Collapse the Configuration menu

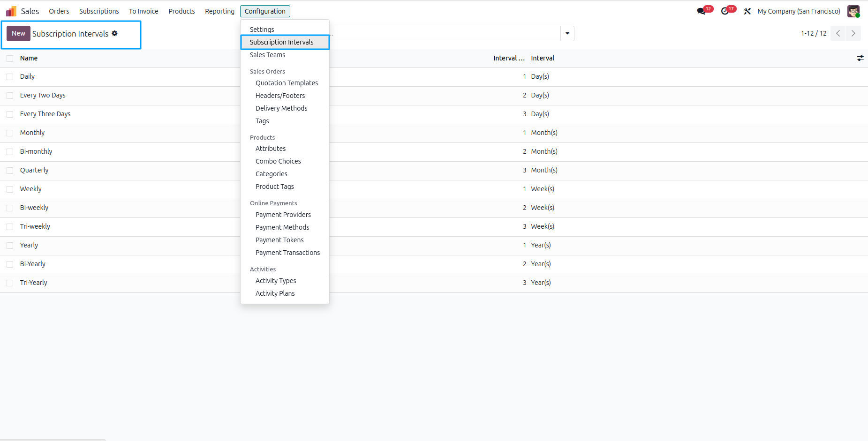click(265, 11)
